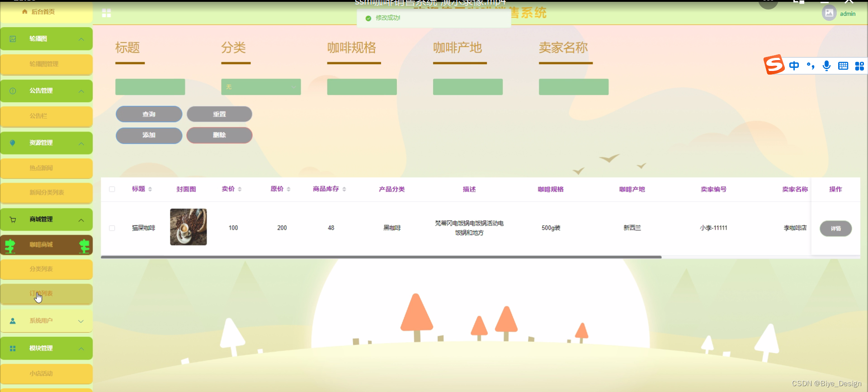Screen dimensions: 868x392
Task: Open the 后台首页 home icon
Action: point(25,12)
